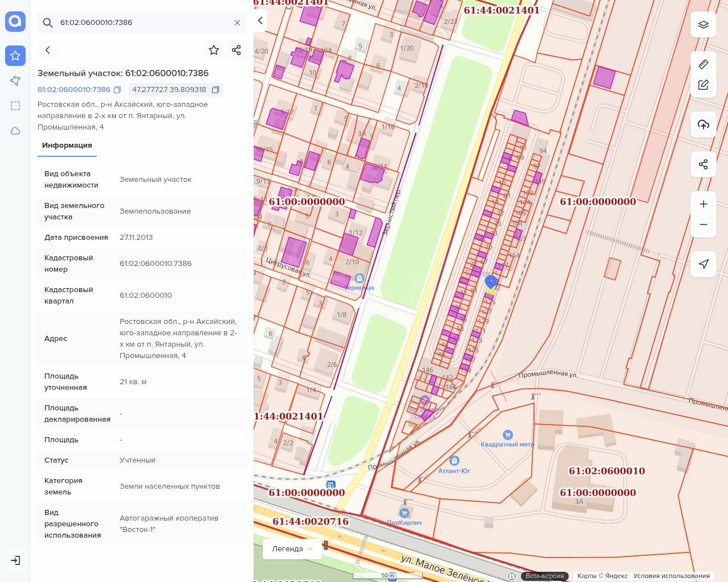Switch to the Информация tab
The width and height of the screenshot is (728, 582).
tap(67, 145)
